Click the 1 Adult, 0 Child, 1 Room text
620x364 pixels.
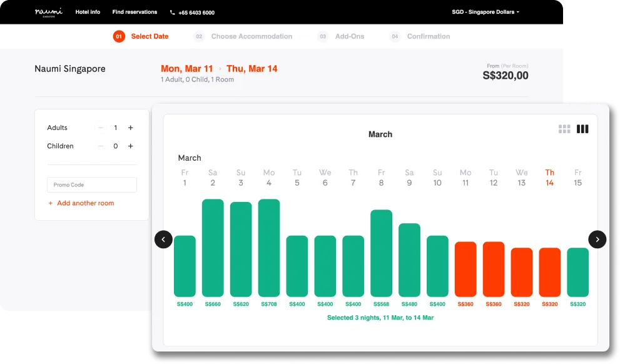(197, 79)
